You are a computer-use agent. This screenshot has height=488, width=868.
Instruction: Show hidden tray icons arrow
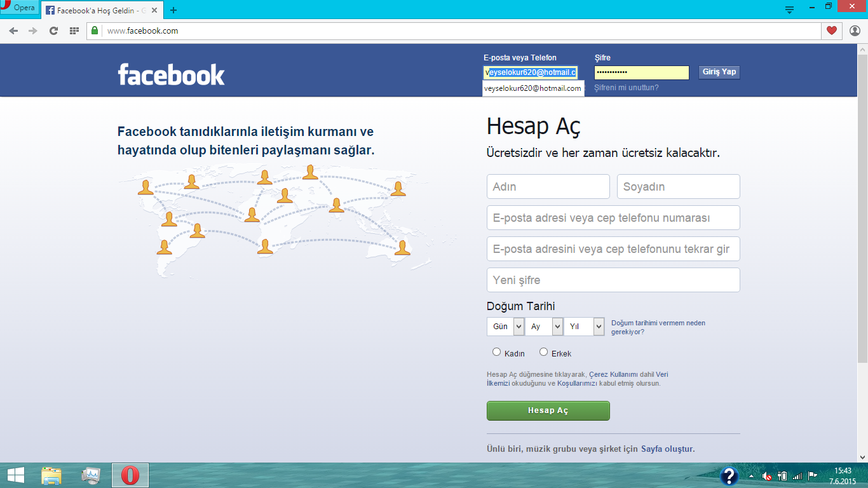pyautogui.click(x=752, y=476)
